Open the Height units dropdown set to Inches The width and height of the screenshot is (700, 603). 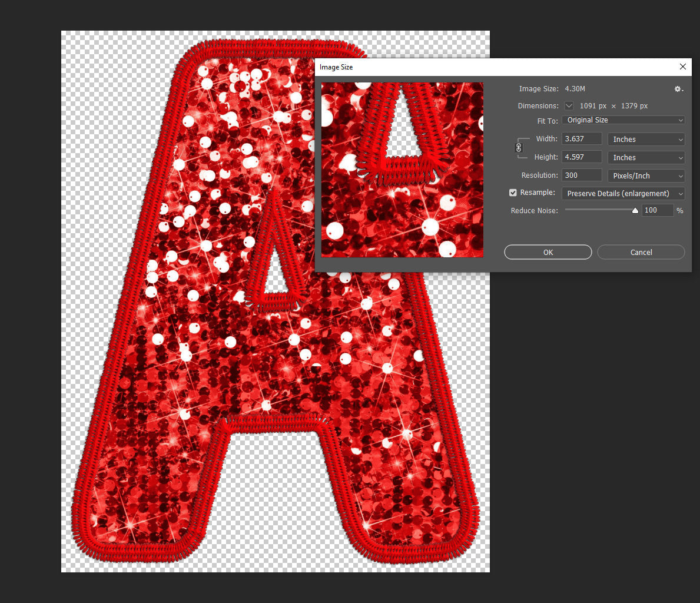[646, 157]
